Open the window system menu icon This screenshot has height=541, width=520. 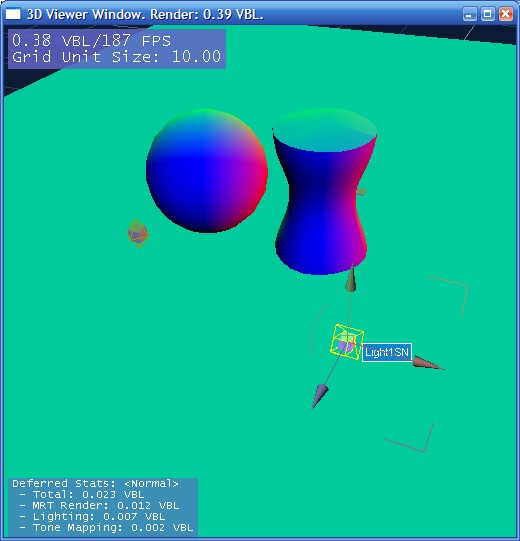[13, 14]
